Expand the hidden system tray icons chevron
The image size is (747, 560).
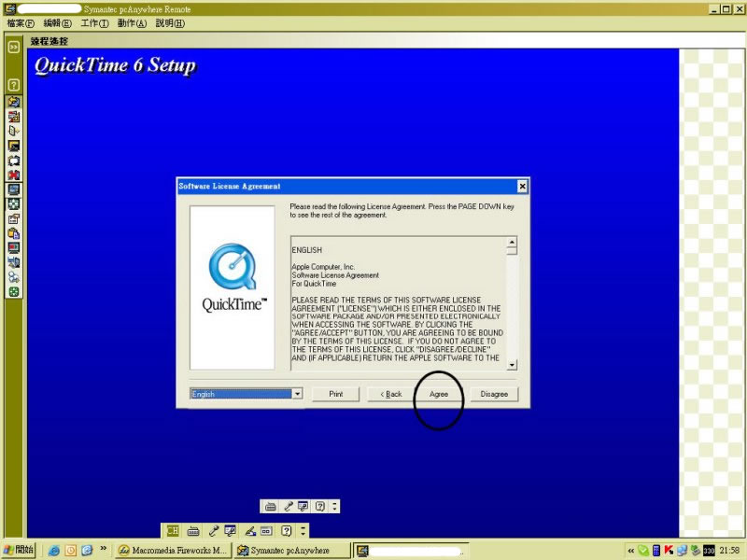click(631, 551)
